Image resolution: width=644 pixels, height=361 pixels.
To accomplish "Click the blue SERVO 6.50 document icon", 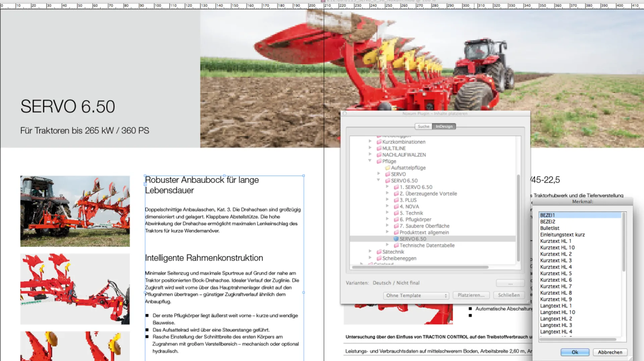I will (x=396, y=239).
